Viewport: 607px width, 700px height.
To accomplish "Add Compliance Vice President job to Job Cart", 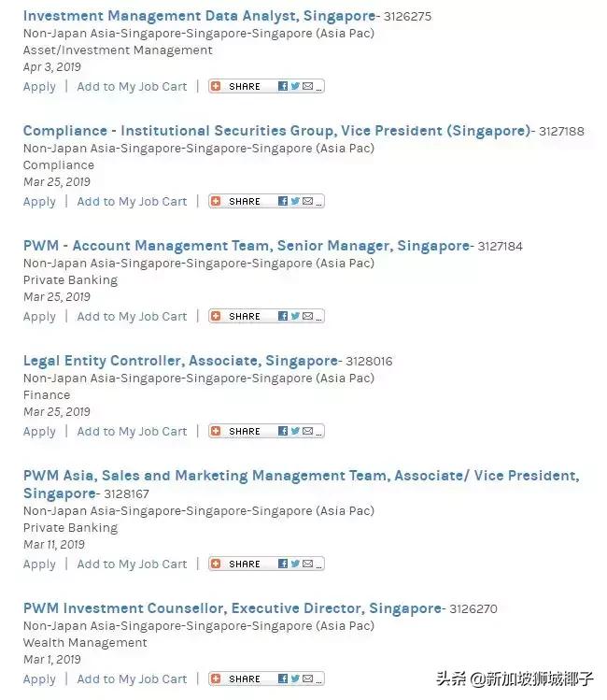I will coord(132,202).
